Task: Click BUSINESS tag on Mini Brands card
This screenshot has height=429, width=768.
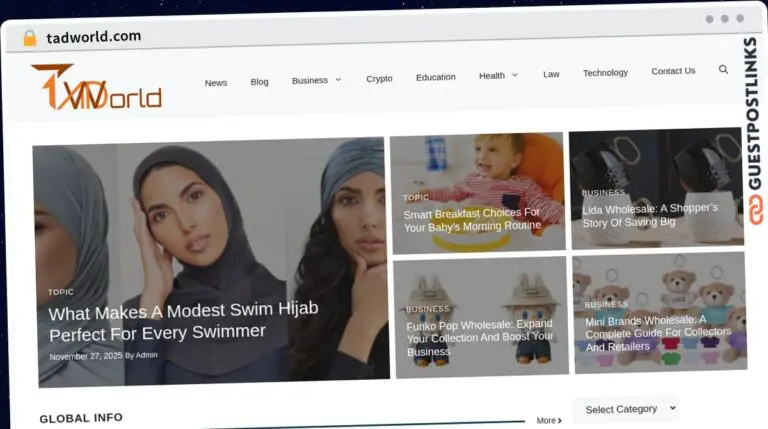Action: (x=606, y=304)
